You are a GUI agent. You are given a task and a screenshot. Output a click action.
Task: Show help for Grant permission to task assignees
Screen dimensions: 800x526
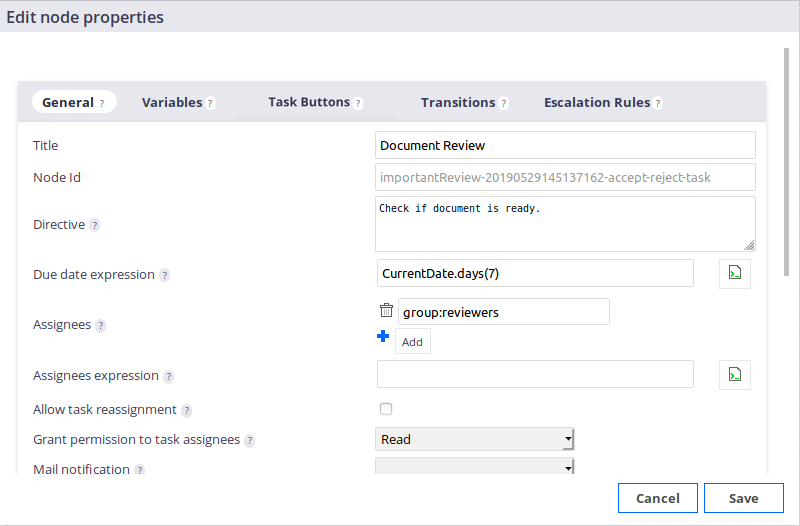[249, 440]
